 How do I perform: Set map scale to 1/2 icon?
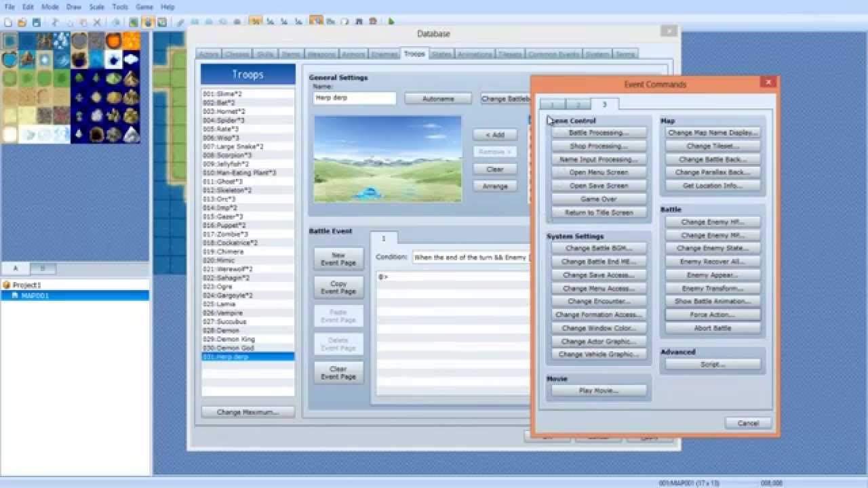[x=270, y=22]
